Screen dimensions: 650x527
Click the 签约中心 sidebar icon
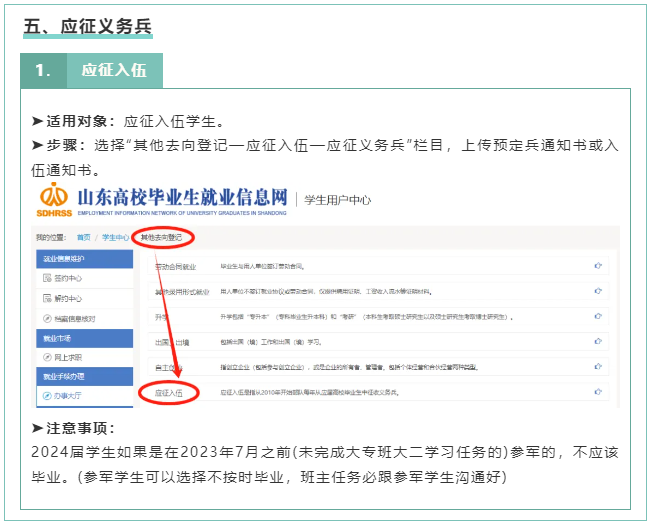tap(45, 277)
